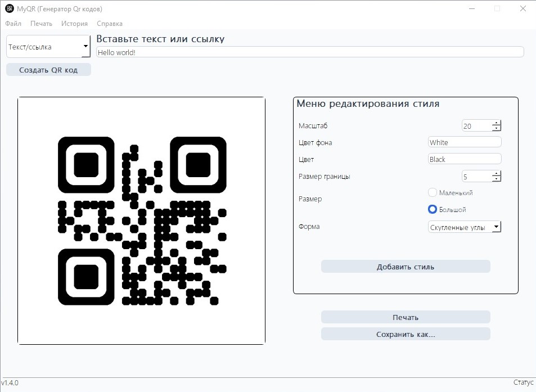
Task: Open the Файл menu
Action: pyautogui.click(x=13, y=24)
